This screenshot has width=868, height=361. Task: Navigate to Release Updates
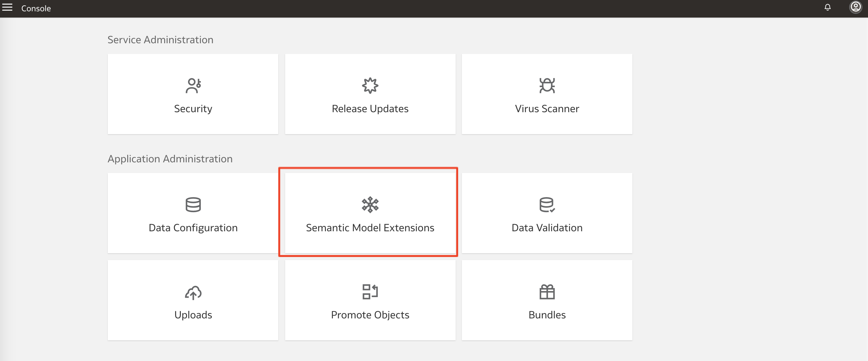tap(370, 94)
